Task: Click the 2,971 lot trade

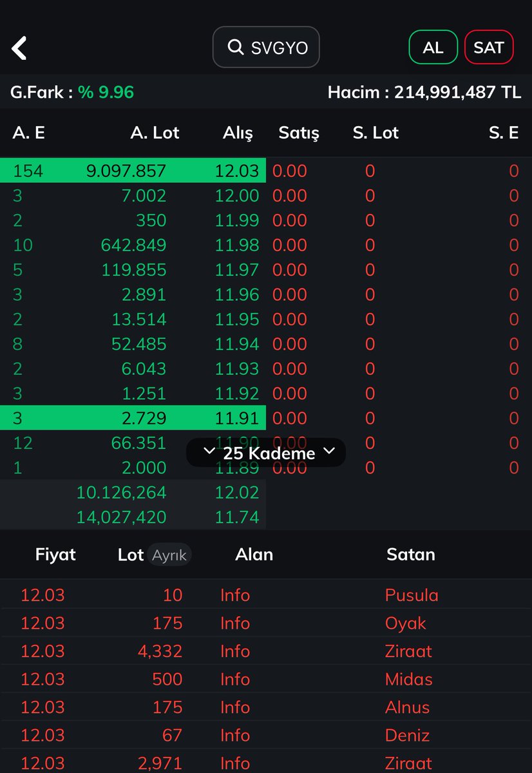Action: pyautogui.click(x=160, y=763)
